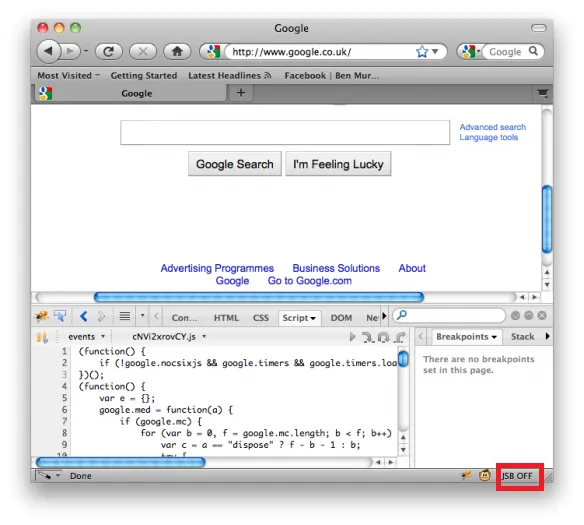
Task: Open the Advanced search link
Action: point(492,127)
